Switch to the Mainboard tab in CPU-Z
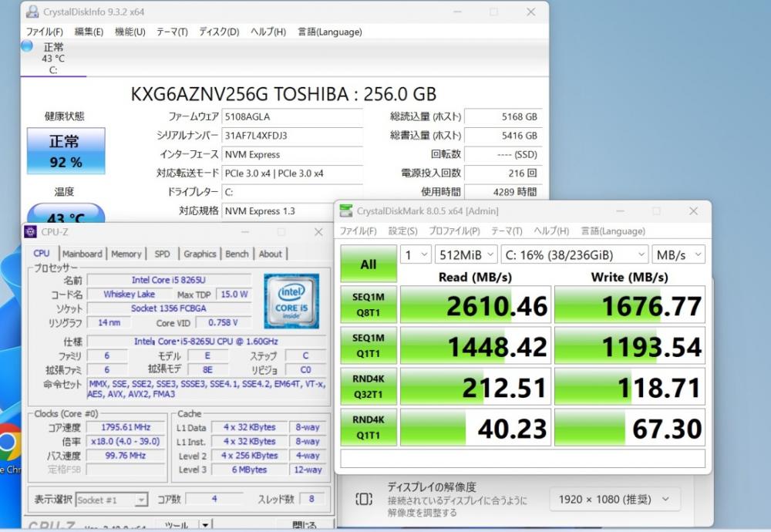Image resolution: width=771 pixels, height=532 pixels. (82, 254)
